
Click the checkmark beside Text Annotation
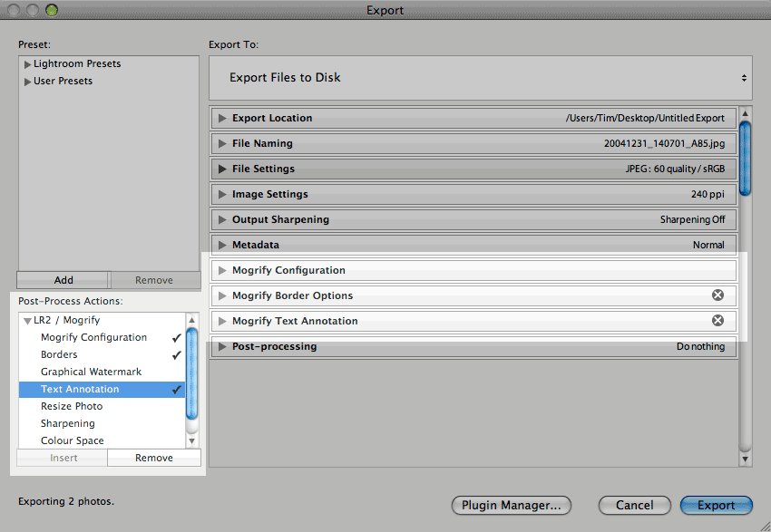(177, 389)
